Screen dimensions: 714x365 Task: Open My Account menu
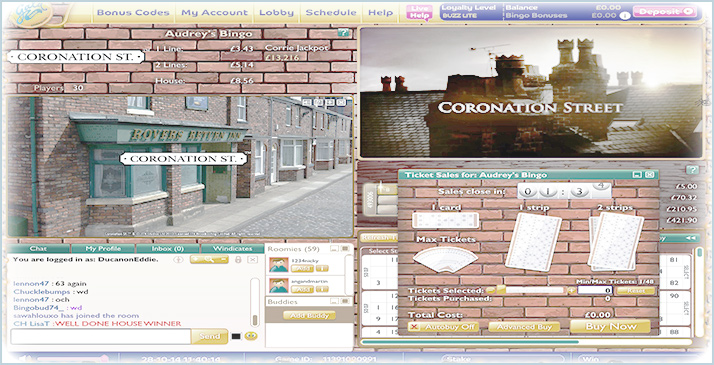pyautogui.click(x=214, y=13)
